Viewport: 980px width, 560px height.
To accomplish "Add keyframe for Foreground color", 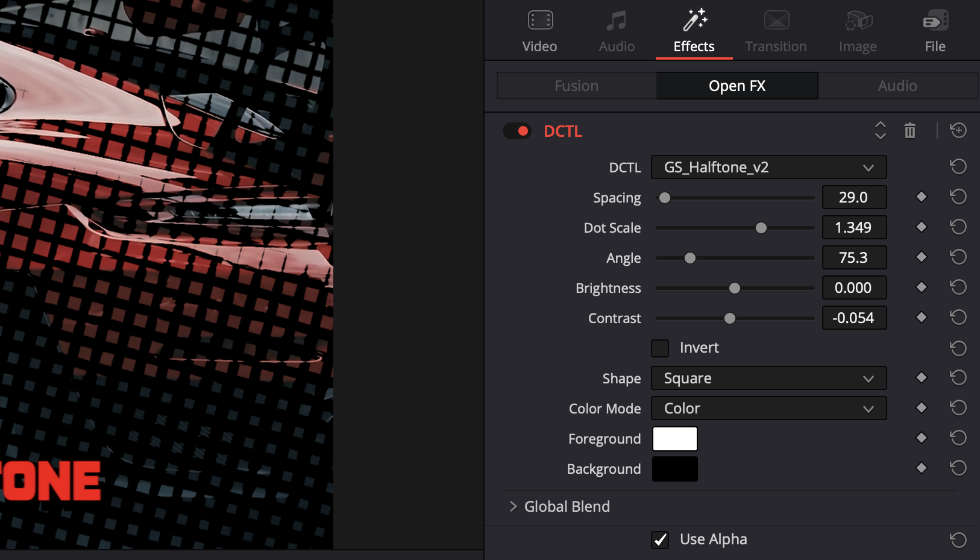I will coord(921,438).
